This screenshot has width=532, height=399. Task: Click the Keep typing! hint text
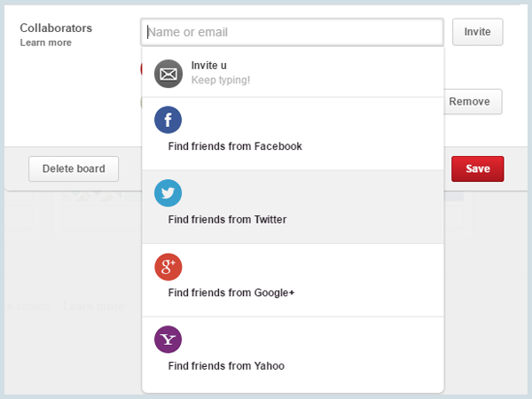[x=221, y=80]
